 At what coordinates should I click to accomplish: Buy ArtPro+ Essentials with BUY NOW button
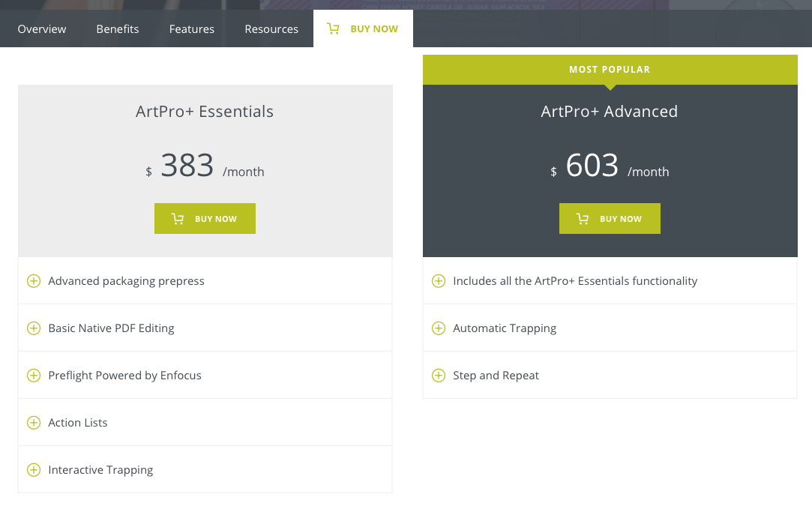205,219
